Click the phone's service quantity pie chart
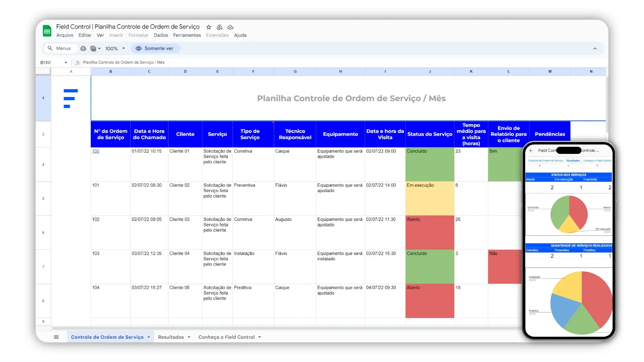The image size is (644, 362). 582,303
